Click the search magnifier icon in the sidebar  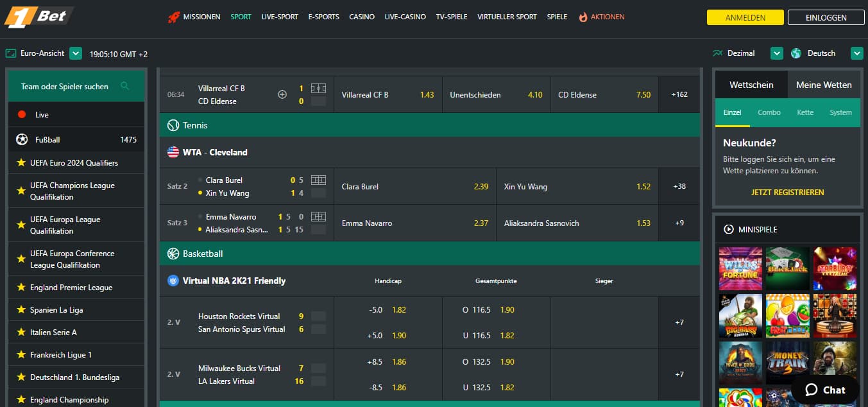coord(125,86)
